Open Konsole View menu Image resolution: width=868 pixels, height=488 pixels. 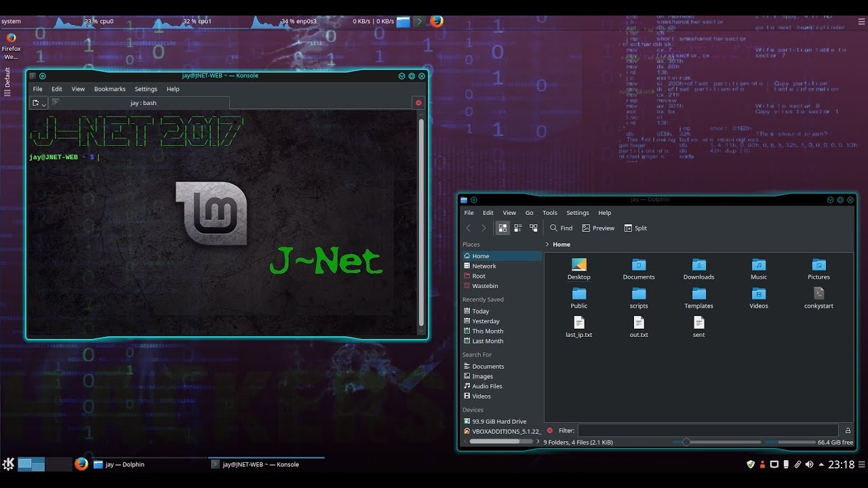78,89
